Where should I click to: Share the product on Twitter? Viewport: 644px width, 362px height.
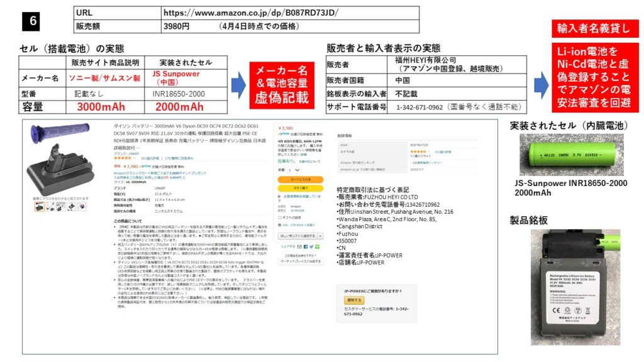click(311, 246)
